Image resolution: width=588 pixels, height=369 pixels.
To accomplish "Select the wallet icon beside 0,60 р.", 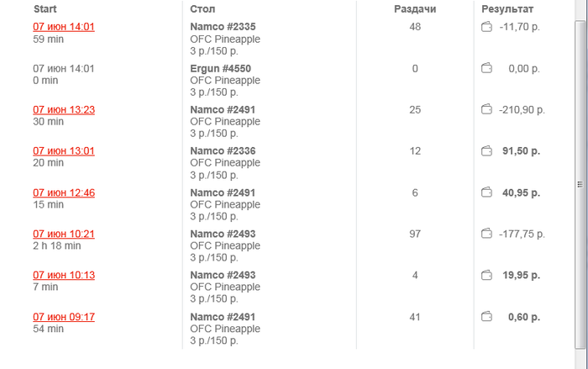I will [486, 317].
